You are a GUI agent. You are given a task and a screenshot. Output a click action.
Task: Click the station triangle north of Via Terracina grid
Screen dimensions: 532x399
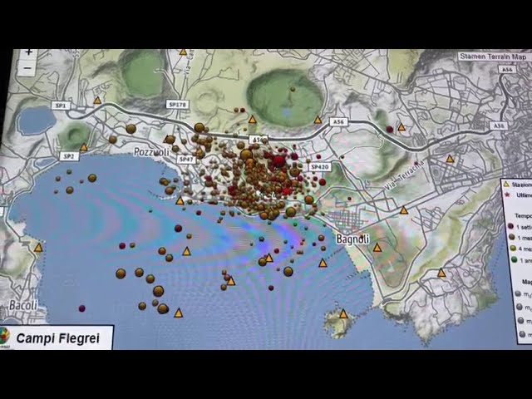click(x=450, y=159)
